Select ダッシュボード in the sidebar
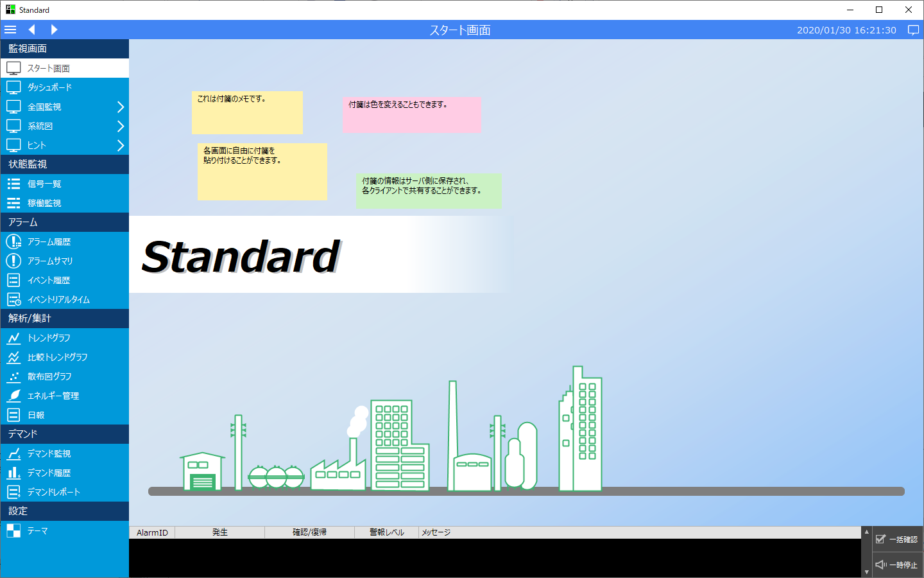 coord(49,87)
